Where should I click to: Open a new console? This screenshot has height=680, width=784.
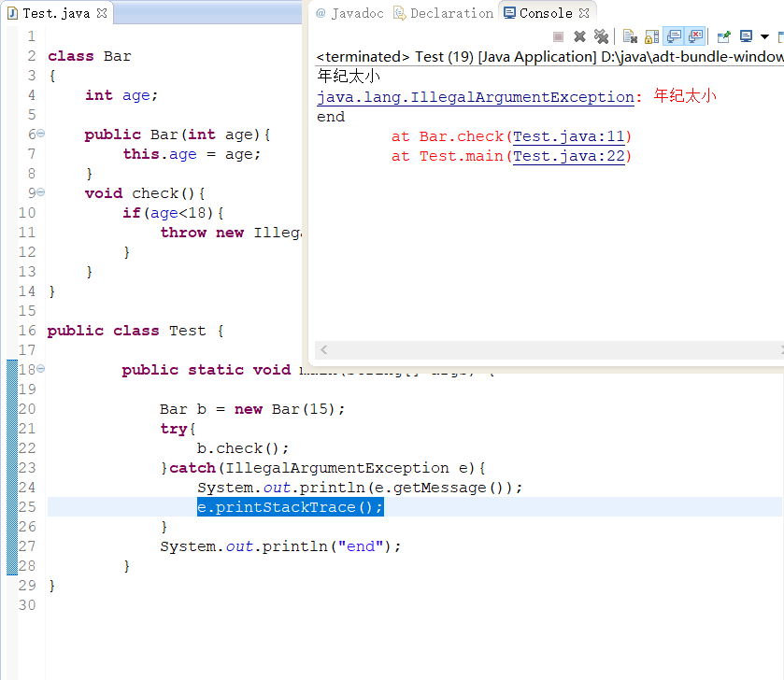pos(781,35)
